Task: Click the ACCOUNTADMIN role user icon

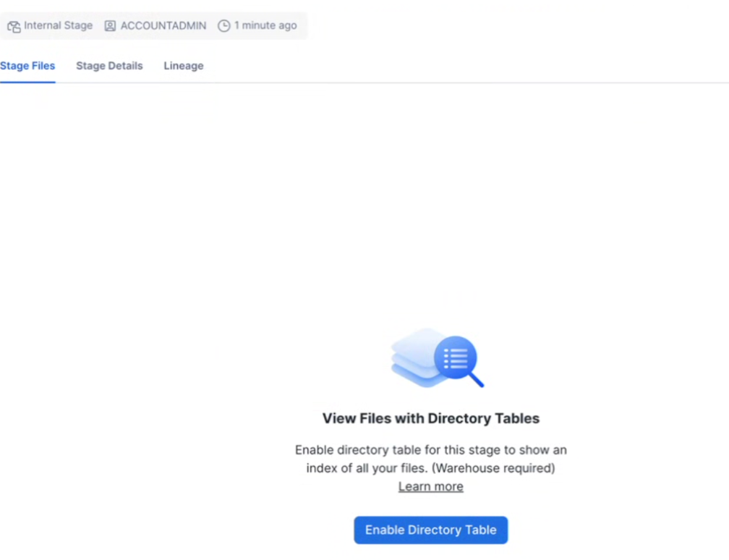Action: 110,26
